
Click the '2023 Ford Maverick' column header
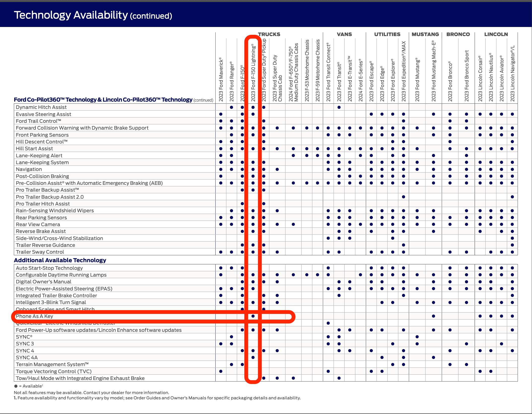[221, 79]
